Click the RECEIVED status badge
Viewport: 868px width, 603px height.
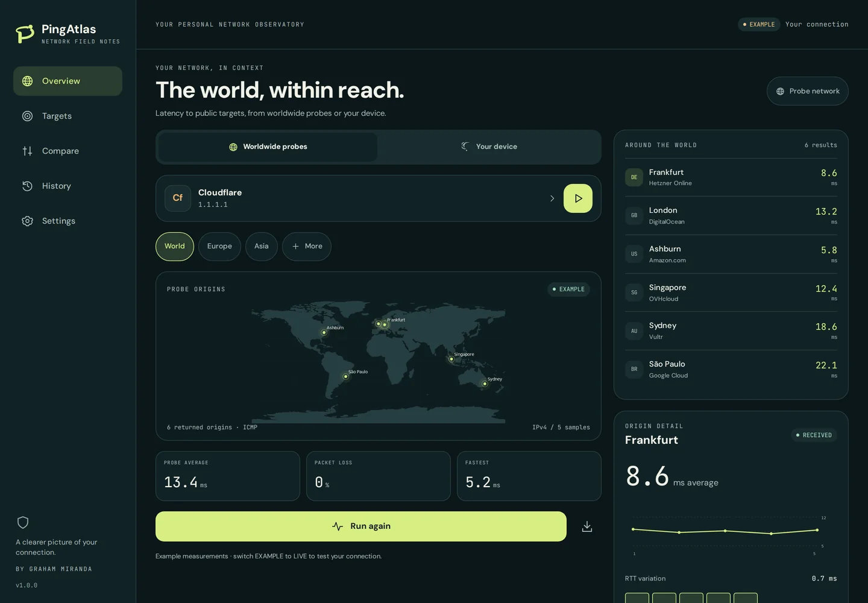click(814, 435)
